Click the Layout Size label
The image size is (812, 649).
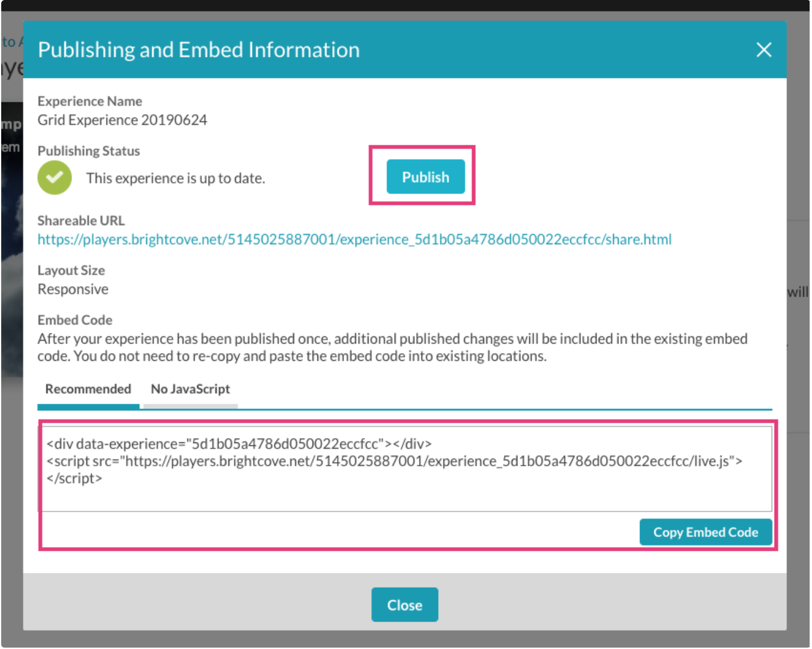[x=71, y=270]
